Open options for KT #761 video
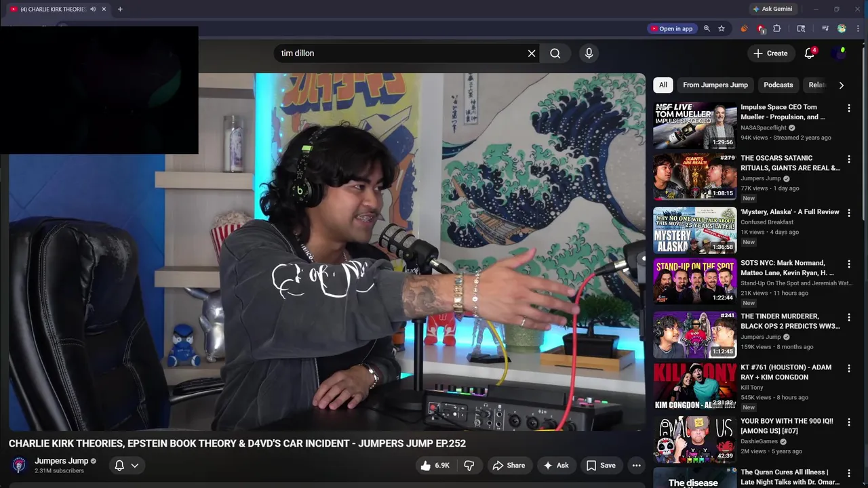Viewport: 868px width, 488px height. pos(848,368)
